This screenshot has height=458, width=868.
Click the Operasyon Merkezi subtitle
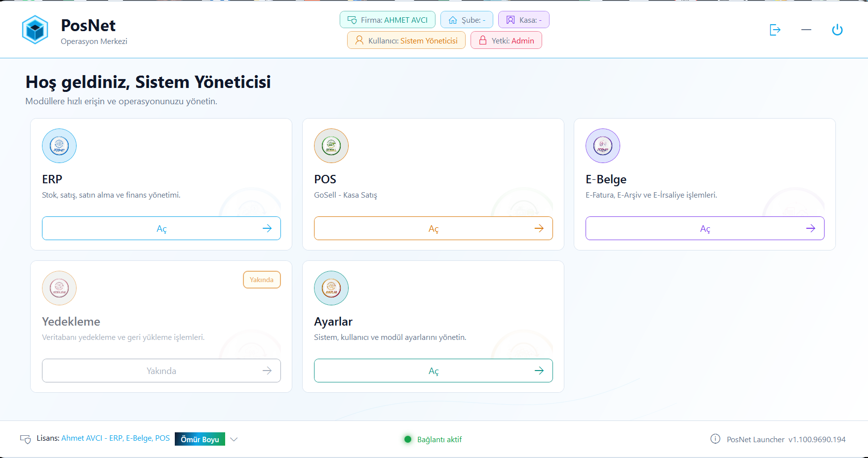(x=94, y=42)
